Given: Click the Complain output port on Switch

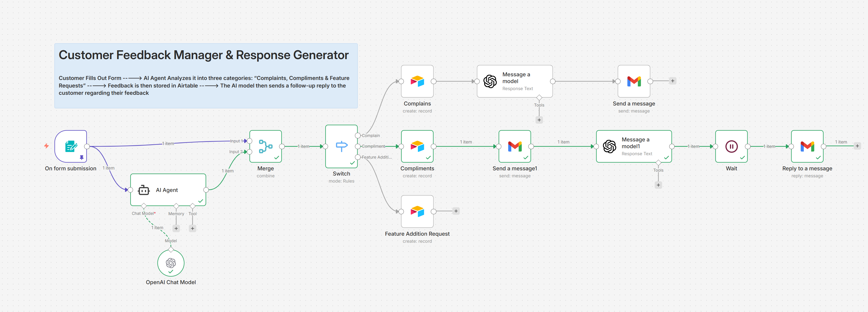Looking at the screenshot, I should click(x=358, y=135).
